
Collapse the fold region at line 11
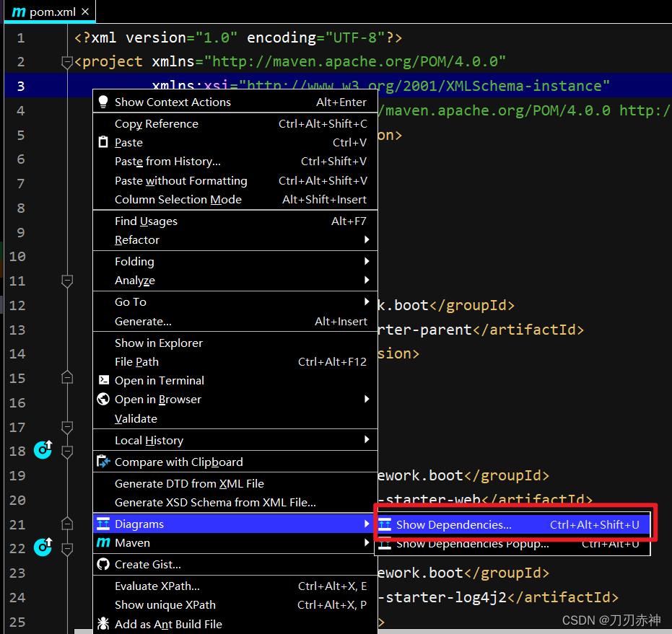pos(67,281)
